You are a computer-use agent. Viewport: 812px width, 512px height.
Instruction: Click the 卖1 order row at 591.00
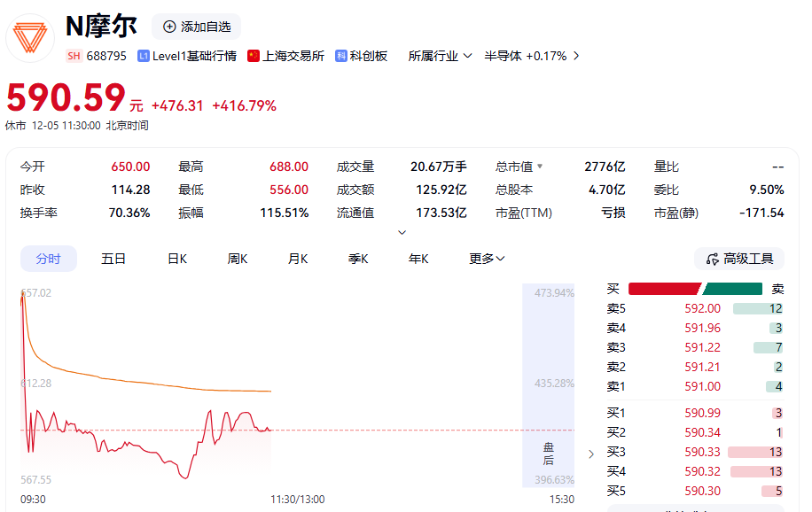[694, 386]
